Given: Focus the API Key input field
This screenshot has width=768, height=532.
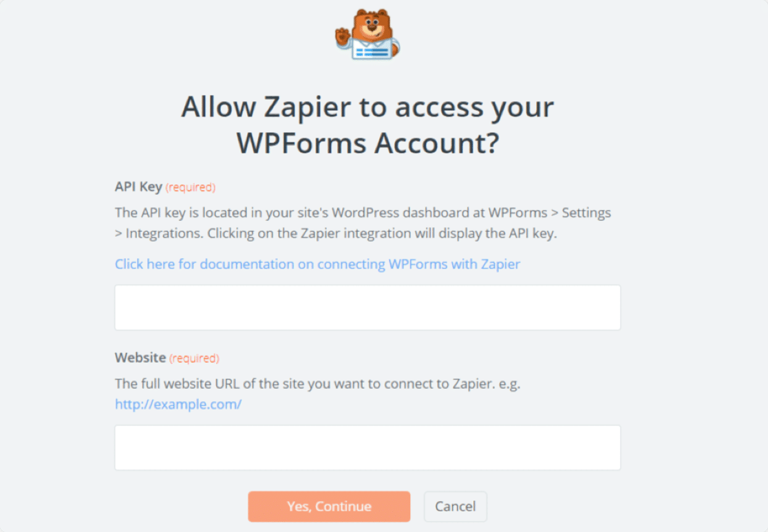Looking at the screenshot, I should tap(367, 308).
